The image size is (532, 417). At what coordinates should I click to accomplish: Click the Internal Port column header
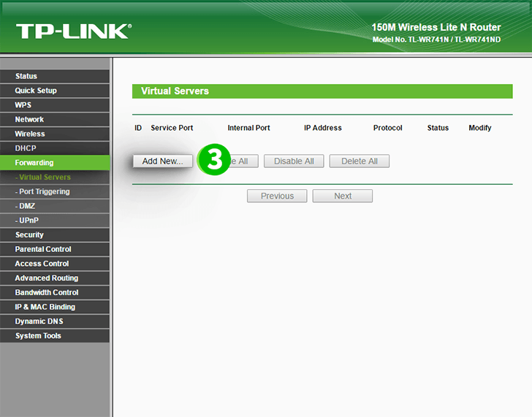click(x=248, y=128)
